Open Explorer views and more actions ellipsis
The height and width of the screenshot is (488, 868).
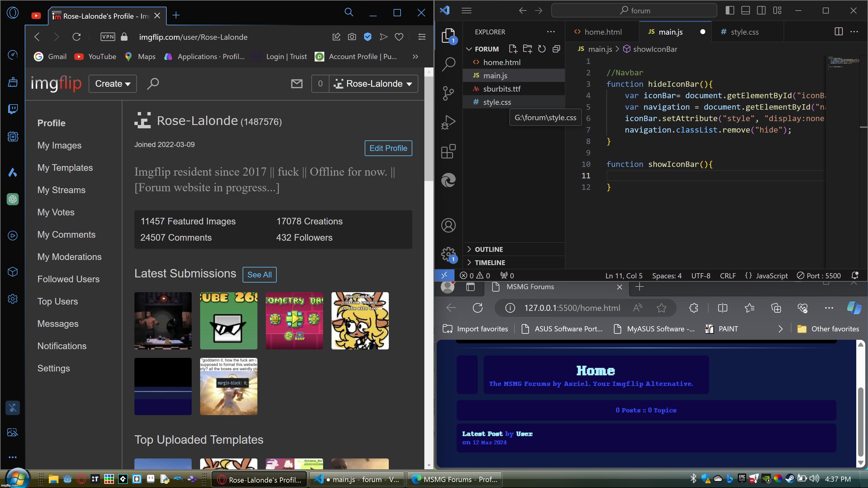[x=551, y=32]
